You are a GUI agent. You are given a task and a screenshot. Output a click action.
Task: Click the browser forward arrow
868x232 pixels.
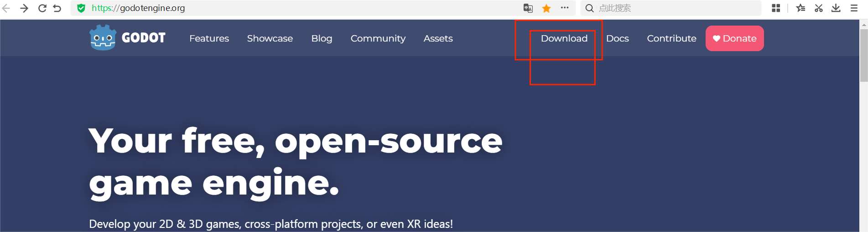[x=24, y=8]
